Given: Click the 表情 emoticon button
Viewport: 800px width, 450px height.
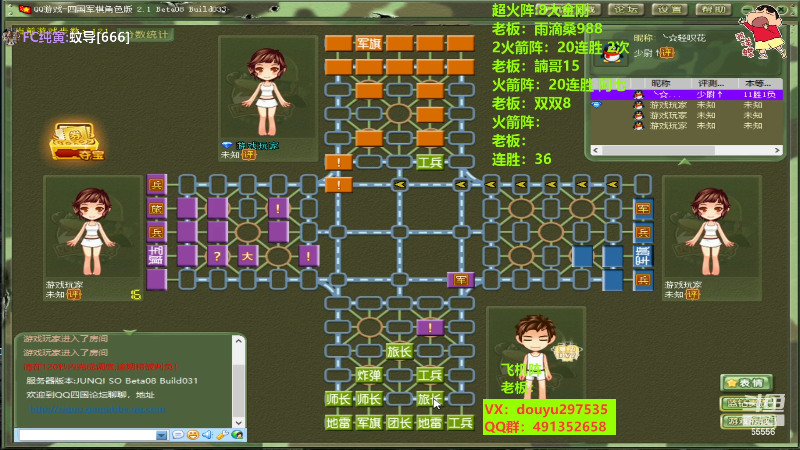Looking at the screenshot, I should tap(746, 383).
